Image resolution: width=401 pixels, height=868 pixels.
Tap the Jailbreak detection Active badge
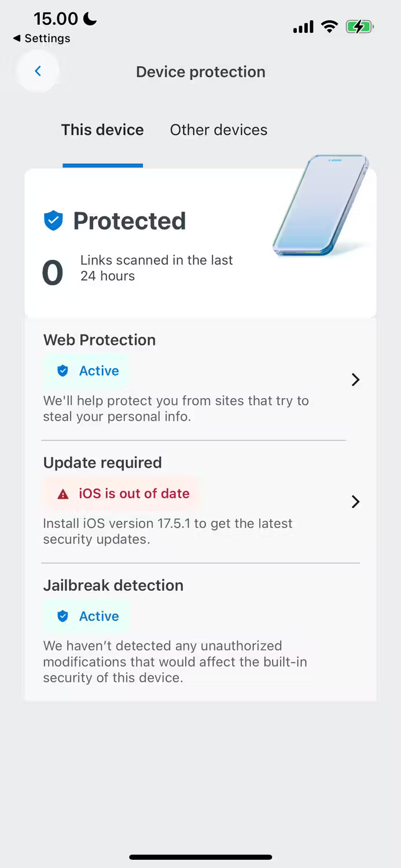[x=87, y=616]
